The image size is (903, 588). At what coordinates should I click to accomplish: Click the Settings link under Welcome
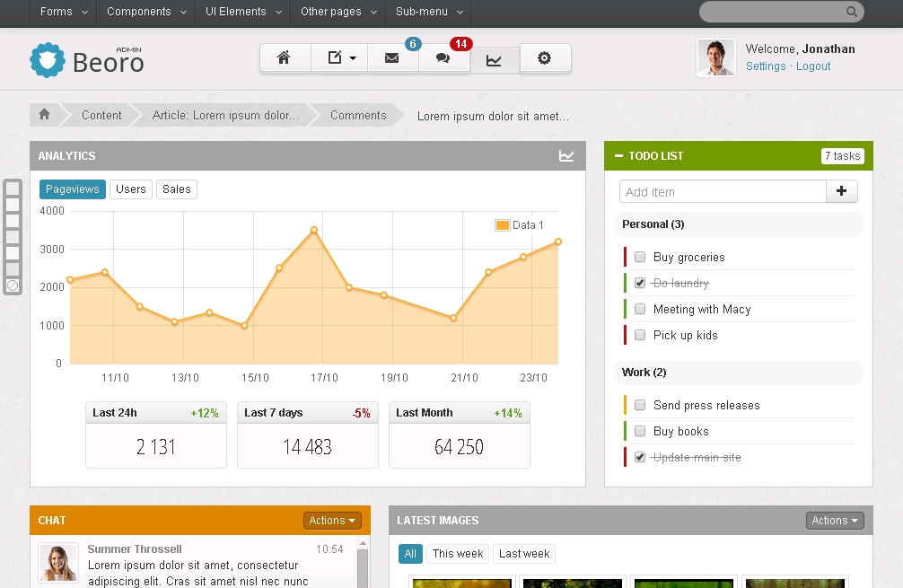click(766, 66)
